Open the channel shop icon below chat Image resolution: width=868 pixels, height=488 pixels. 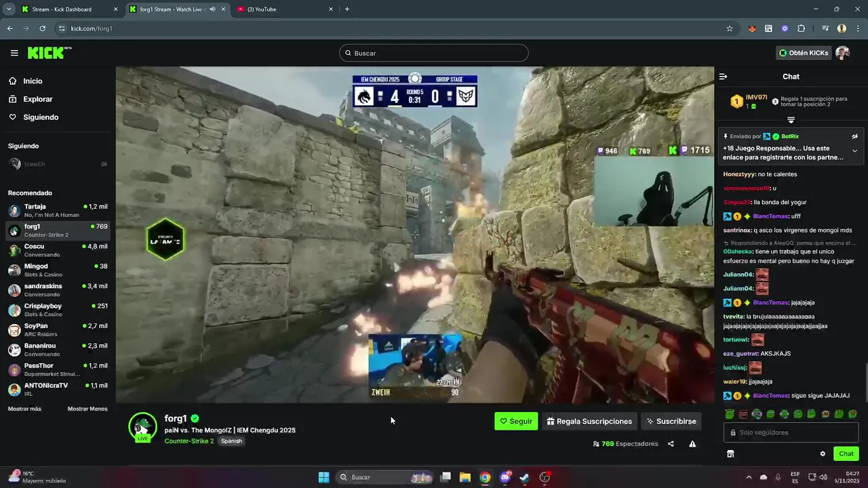(x=730, y=453)
